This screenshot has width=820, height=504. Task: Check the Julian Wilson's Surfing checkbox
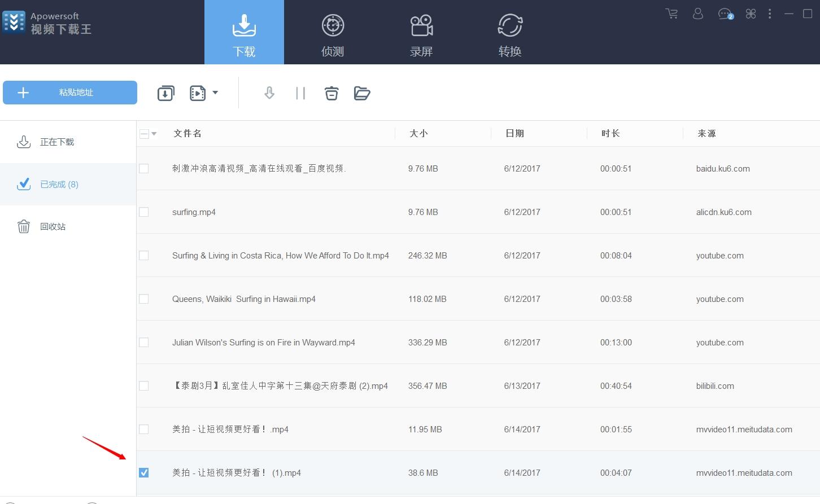click(144, 342)
